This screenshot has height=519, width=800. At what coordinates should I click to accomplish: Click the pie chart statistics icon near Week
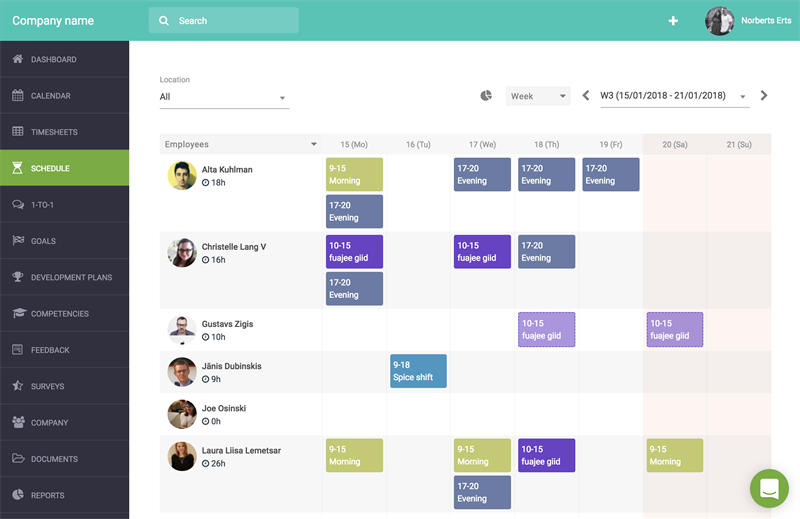[486, 95]
